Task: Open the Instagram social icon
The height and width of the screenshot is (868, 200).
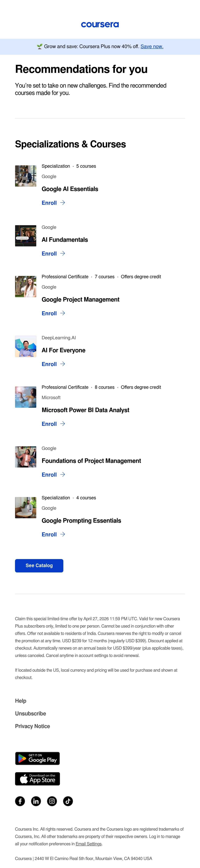Action: 52,801
